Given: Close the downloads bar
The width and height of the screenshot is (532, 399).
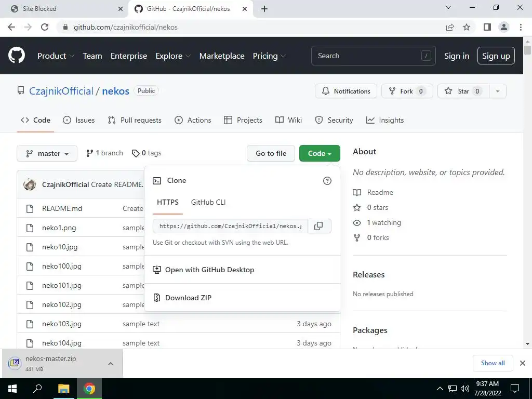Looking at the screenshot, I should pos(523,363).
